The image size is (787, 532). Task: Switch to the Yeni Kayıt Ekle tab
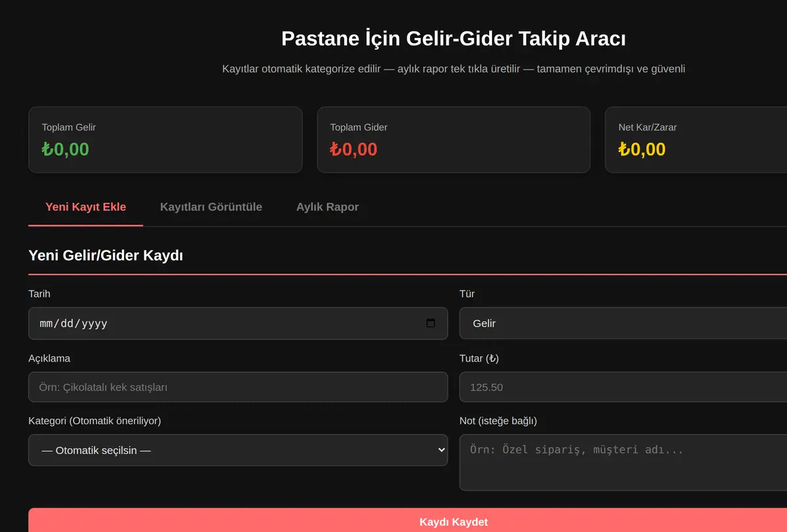(x=86, y=207)
